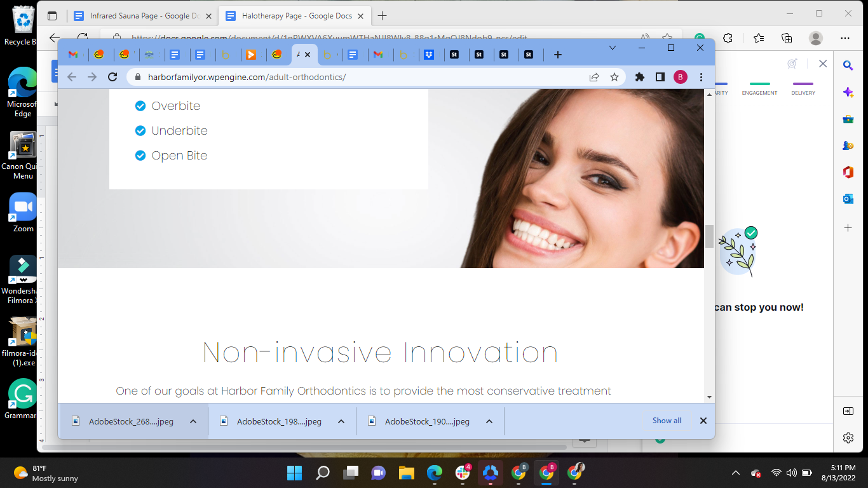Click the Open Bite check bullet
The height and width of the screenshot is (488, 868).
pos(140,155)
